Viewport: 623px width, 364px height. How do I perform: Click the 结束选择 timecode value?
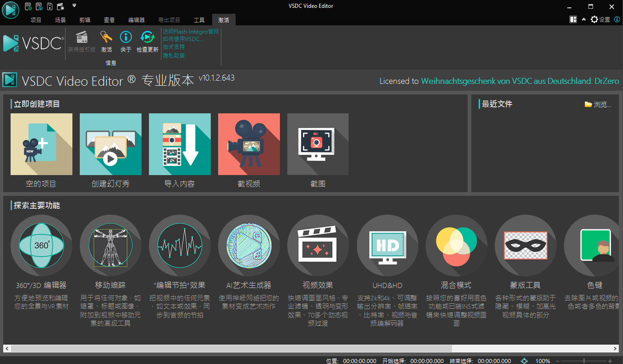[x=494, y=361]
